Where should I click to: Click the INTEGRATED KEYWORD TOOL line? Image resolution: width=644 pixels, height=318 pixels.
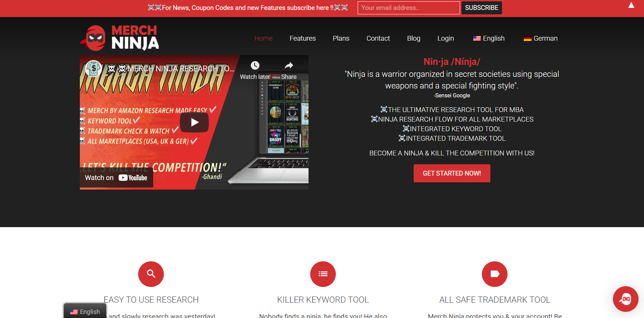(x=452, y=129)
